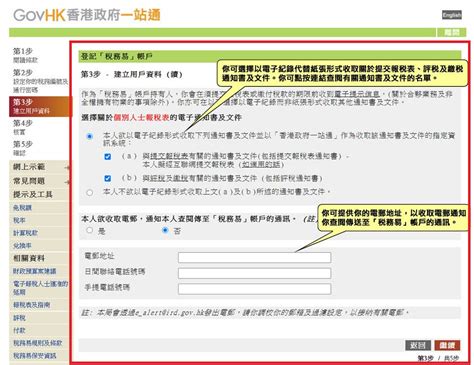Click the 個別人士報稅表 red text
The height and width of the screenshot is (365, 474).
(142, 117)
